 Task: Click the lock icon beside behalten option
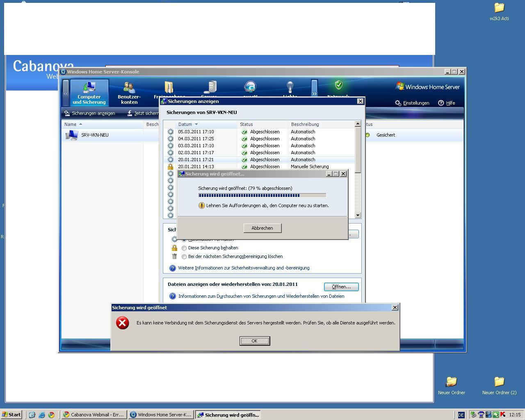coord(174,248)
